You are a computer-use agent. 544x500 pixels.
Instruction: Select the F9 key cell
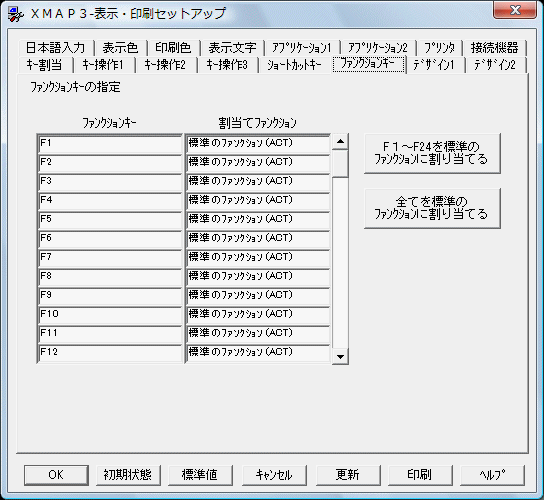110,296
